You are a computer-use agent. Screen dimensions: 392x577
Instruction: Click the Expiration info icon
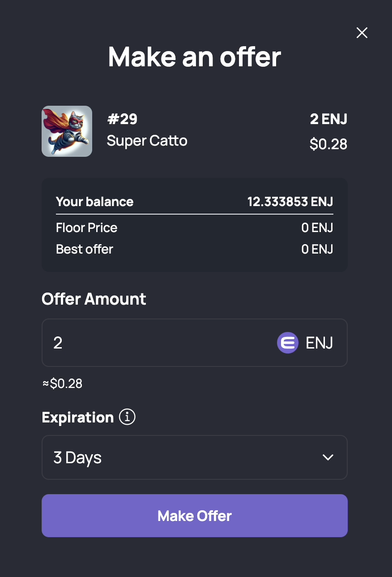[x=127, y=417]
